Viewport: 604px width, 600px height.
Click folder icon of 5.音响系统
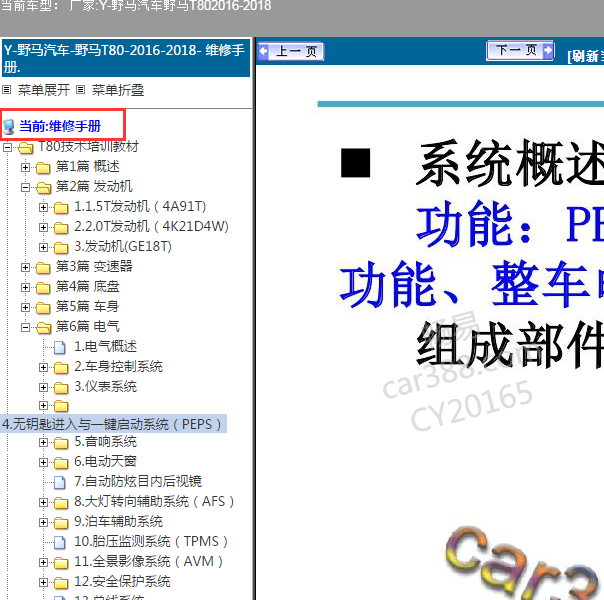(61, 443)
